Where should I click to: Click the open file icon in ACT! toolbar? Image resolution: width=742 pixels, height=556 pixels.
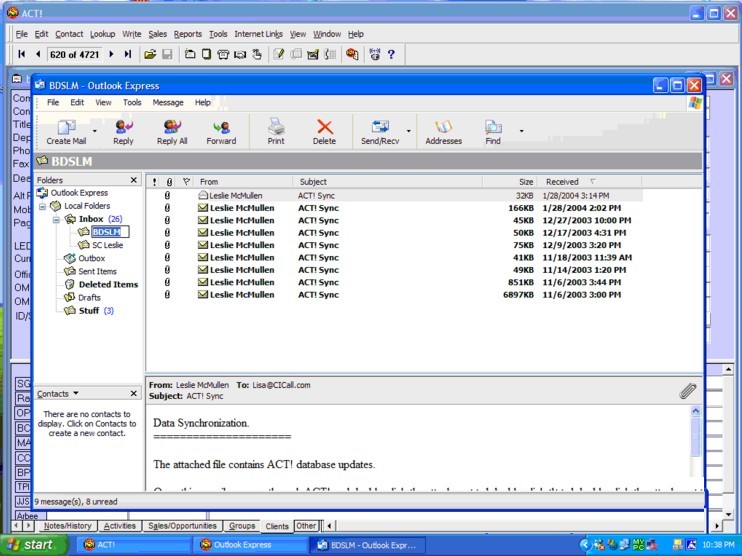pos(150,54)
